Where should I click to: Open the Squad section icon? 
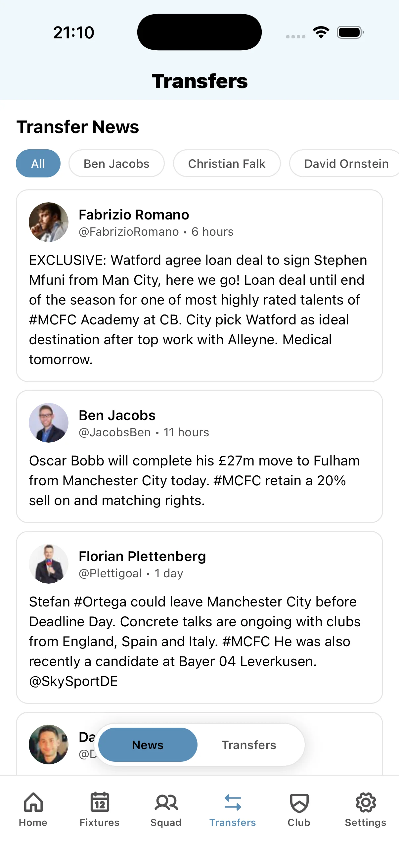click(x=166, y=809)
